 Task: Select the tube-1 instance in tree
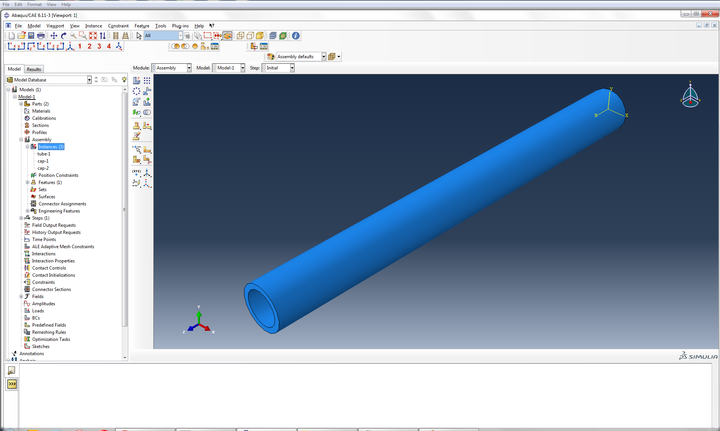44,154
